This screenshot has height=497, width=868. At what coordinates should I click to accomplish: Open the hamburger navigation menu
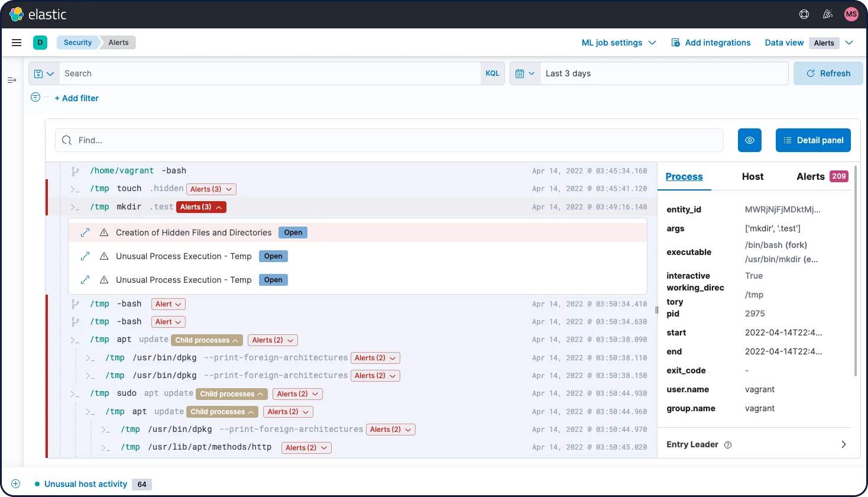17,43
